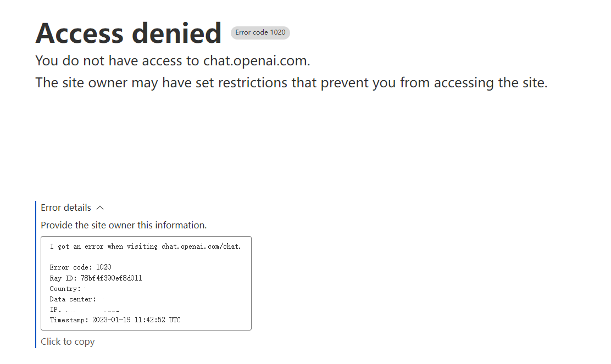
Task: Click empty area inside the error details box
Action: tap(209, 291)
